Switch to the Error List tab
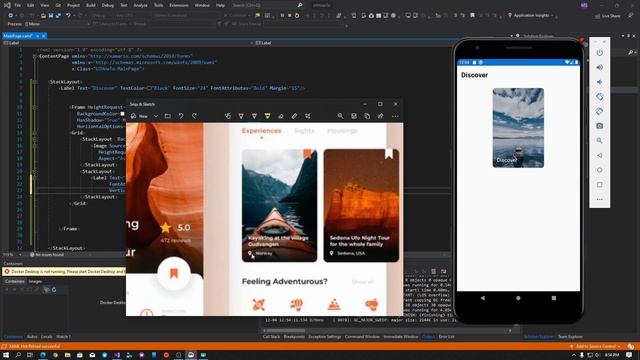This screenshot has width=640, height=360. (446, 337)
